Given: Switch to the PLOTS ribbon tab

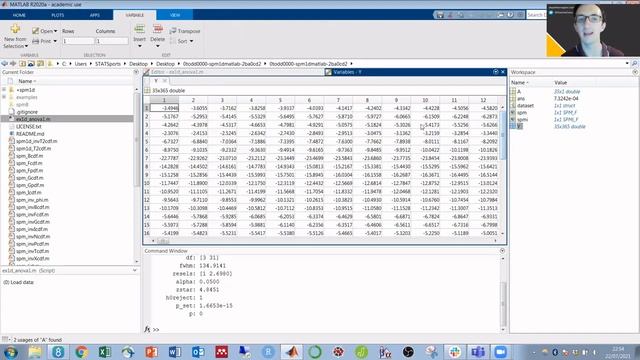Looking at the screenshot, I should coord(58,15).
